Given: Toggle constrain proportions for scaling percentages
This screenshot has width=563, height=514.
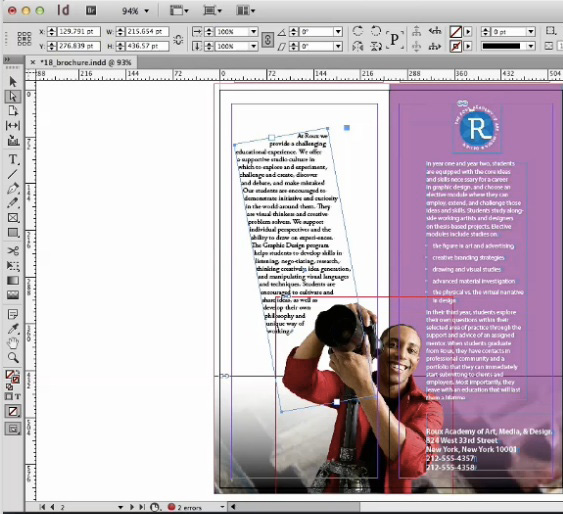Looking at the screenshot, I should point(267,39).
